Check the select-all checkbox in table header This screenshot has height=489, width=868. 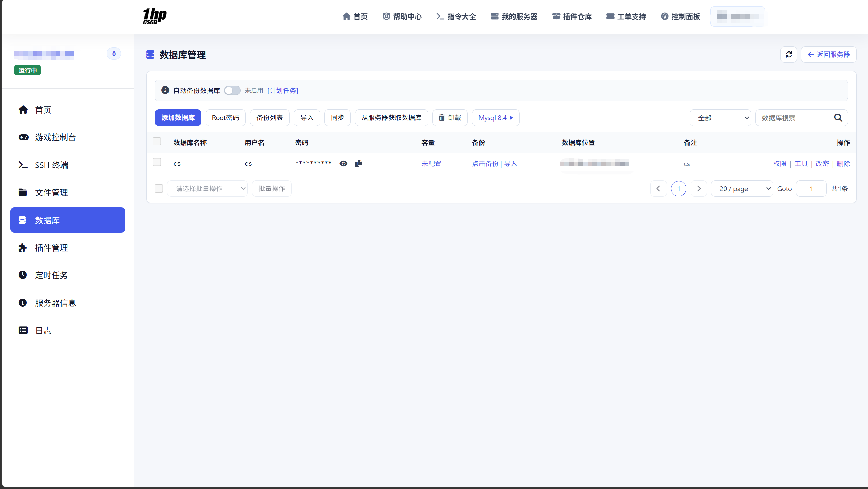[x=157, y=142]
